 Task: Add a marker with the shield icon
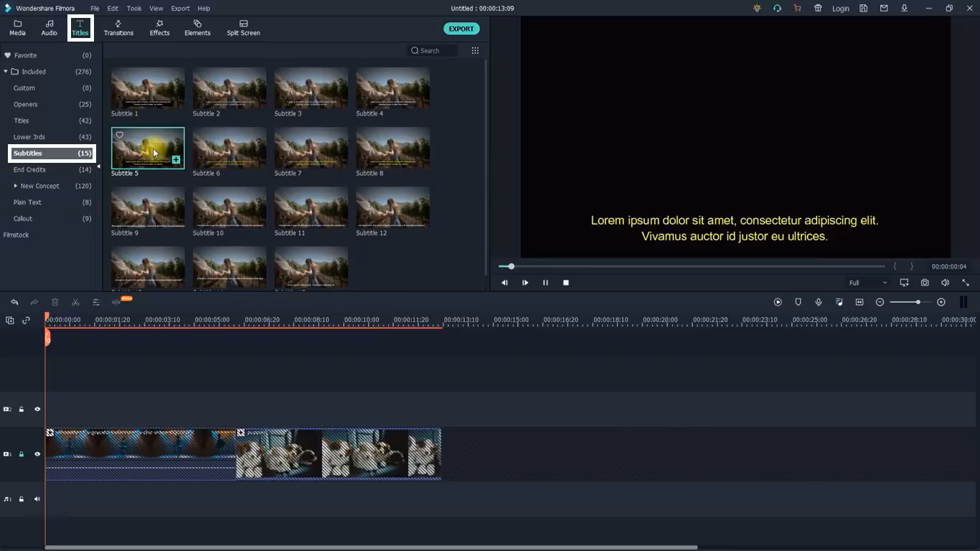798,302
